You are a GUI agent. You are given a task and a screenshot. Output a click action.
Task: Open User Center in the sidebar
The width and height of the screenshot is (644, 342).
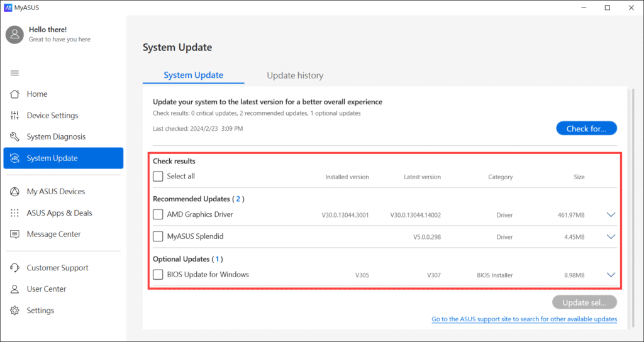coord(46,289)
